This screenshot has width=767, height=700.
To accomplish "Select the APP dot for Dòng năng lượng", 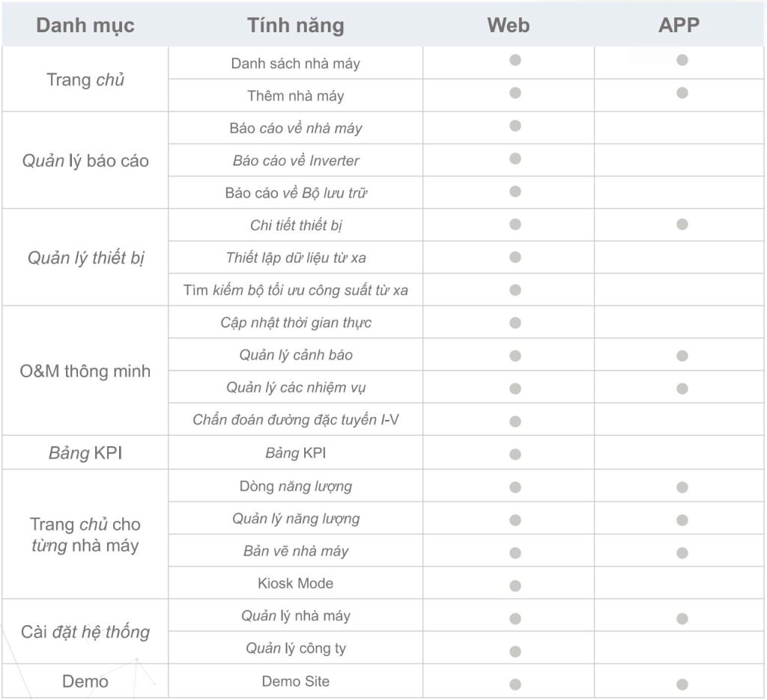I will (x=682, y=487).
